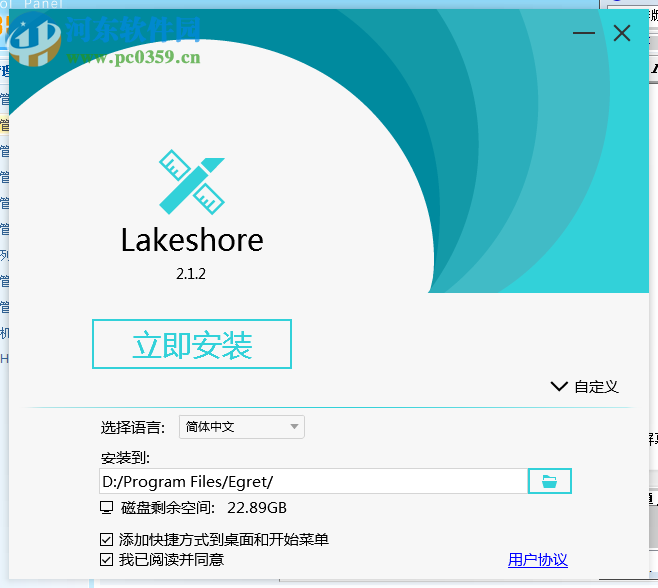
Task: Toggle 添加快捷方式到桌面和开始菜单 checkbox
Action: (107, 539)
